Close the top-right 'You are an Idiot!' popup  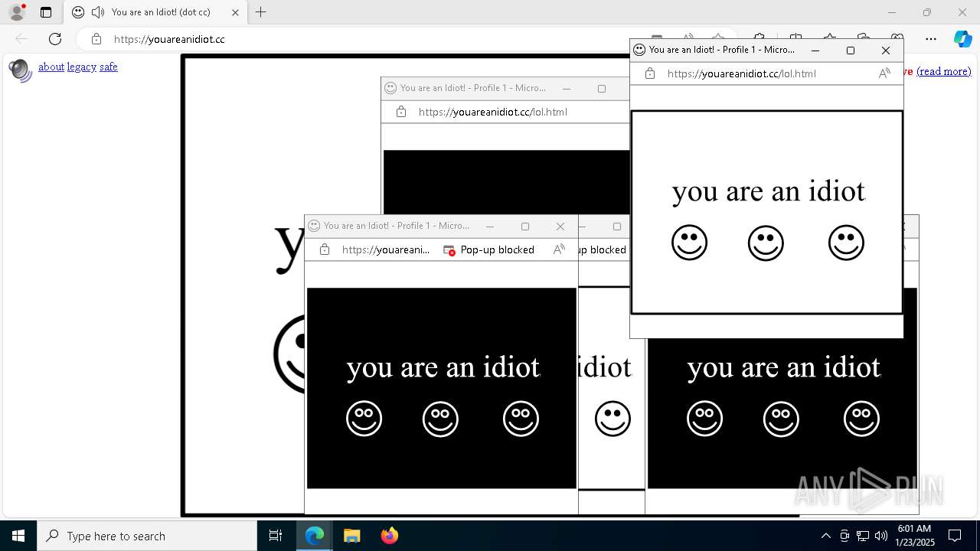pos(886,51)
